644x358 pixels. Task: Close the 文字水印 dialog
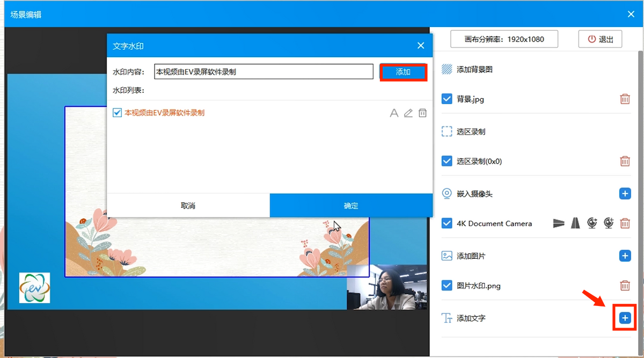point(421,46)
